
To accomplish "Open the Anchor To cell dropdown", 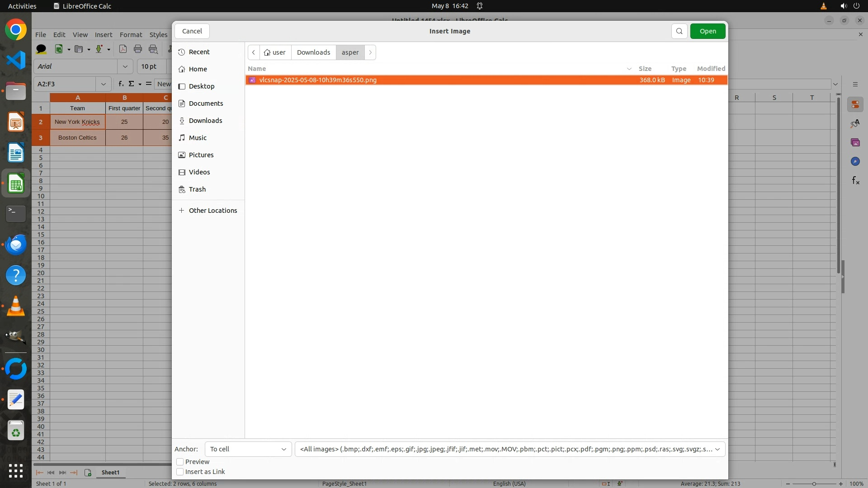I will click(x=248, y=449).
